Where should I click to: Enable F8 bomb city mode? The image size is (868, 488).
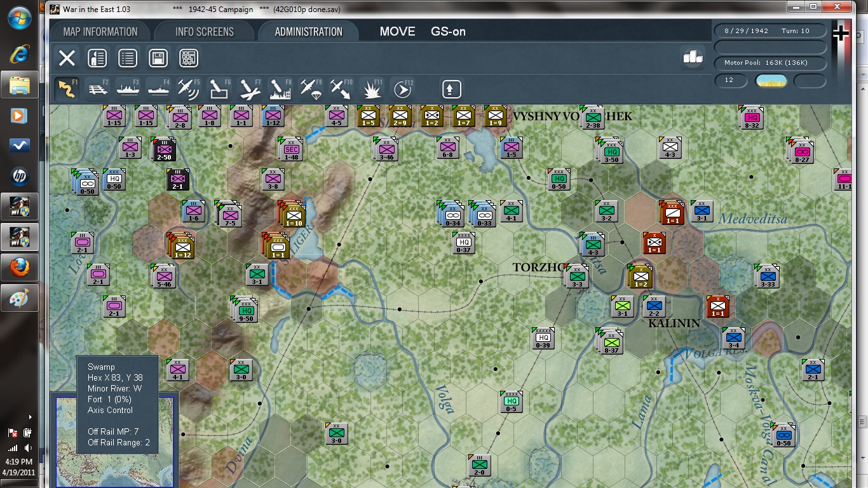[x=280, y=88]
